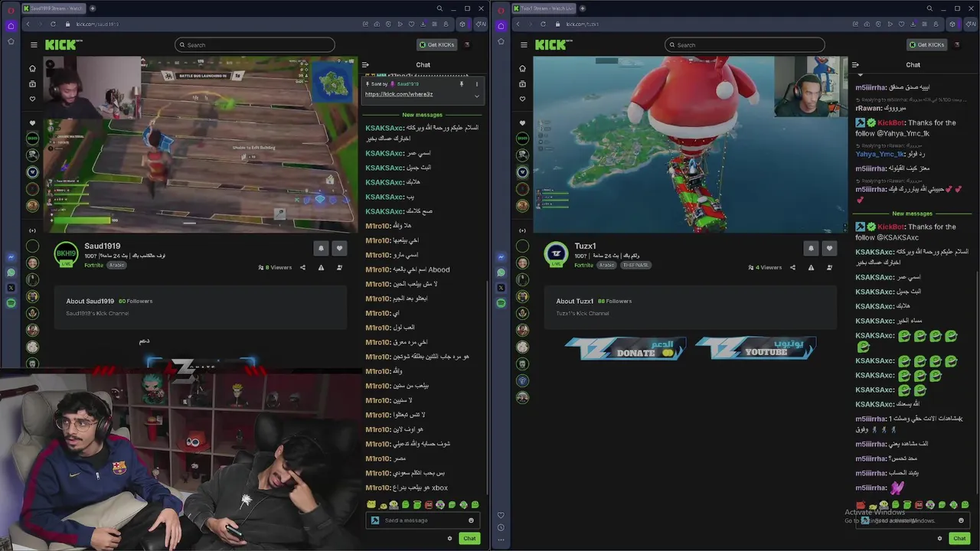Click Tuzx1 channel avatar with LIVE badge

[x=556, y=254]
